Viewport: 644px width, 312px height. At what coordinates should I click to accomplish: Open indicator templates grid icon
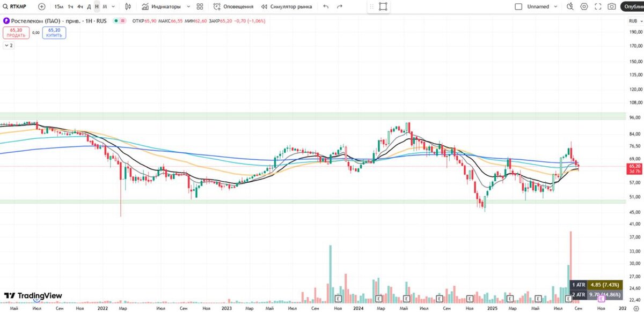[200, 6]
